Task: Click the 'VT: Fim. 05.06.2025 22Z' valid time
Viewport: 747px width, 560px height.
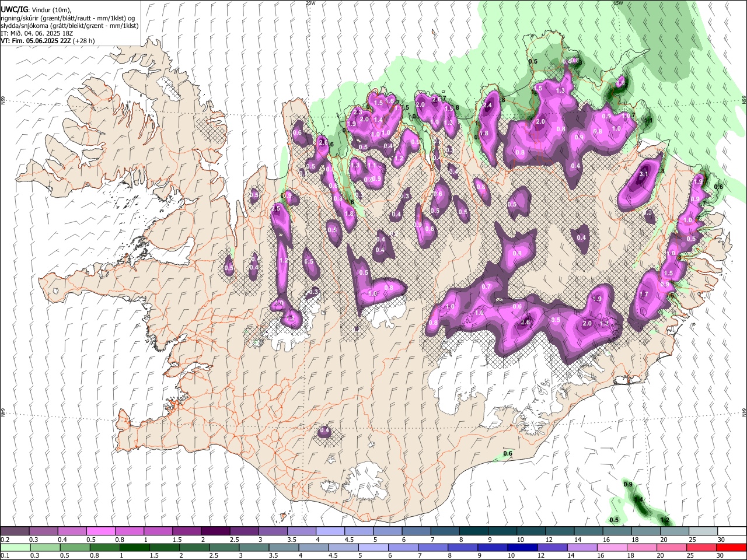Action: pos(36,41)
